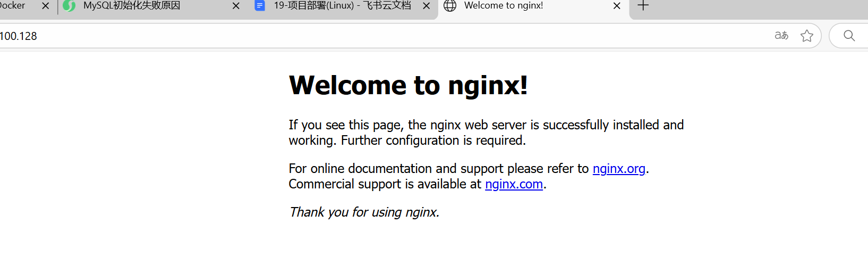This screenshot has width=868, height=256.
Task: Click the 'Thank you for using nginx.' text
Action: 364,212
